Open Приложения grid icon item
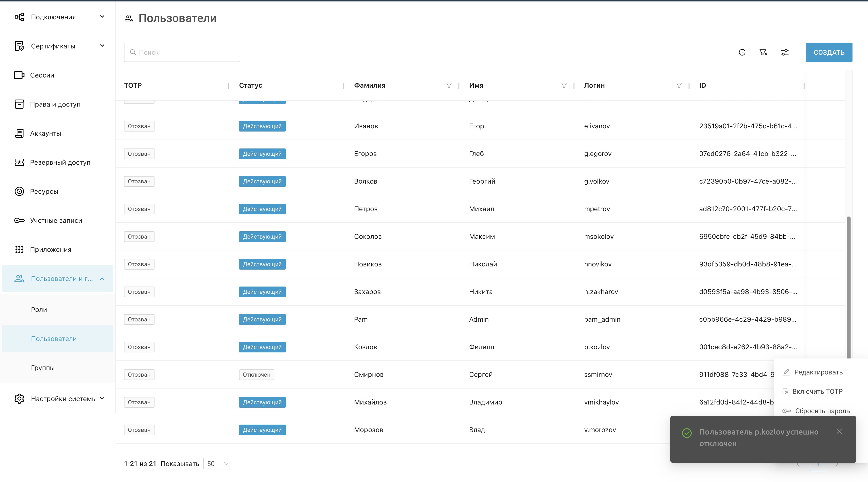868x482 pixels. coord(51,249)
